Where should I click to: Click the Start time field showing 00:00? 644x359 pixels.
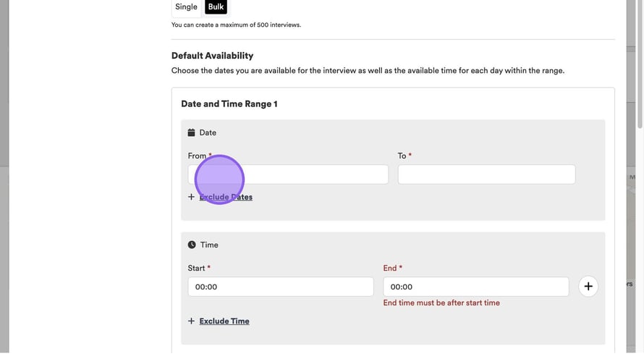[x=281, y=287]
